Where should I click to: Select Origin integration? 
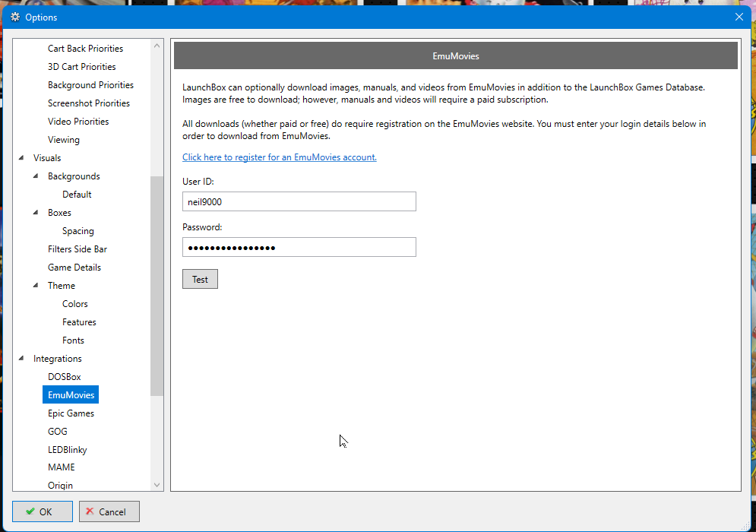(x=60, y=485)
